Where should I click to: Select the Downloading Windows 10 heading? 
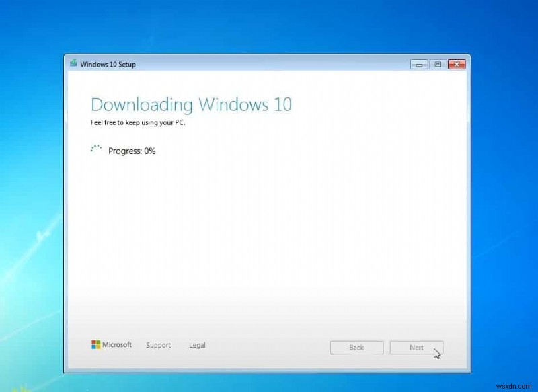191,105
